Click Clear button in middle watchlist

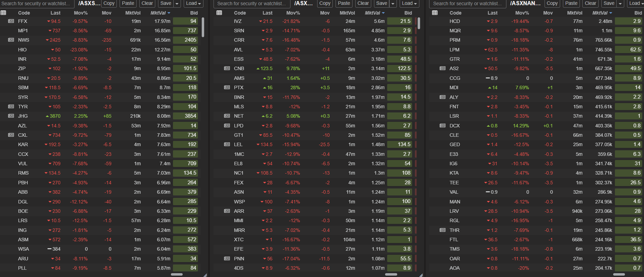[x=363, y=3]
